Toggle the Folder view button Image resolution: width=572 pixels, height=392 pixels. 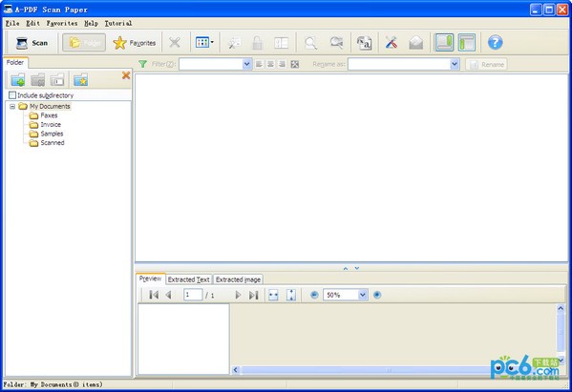[84, 43]
